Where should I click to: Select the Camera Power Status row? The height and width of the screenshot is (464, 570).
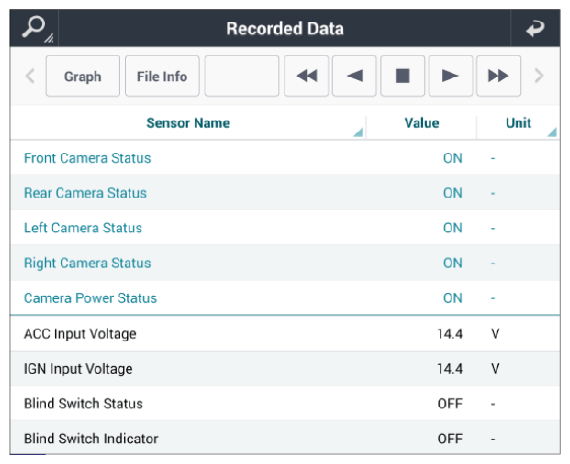pos(285,298)
